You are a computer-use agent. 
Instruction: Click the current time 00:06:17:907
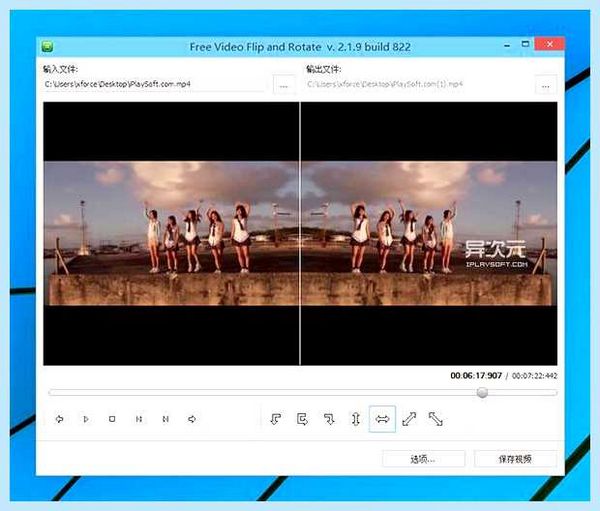[476, 376]
